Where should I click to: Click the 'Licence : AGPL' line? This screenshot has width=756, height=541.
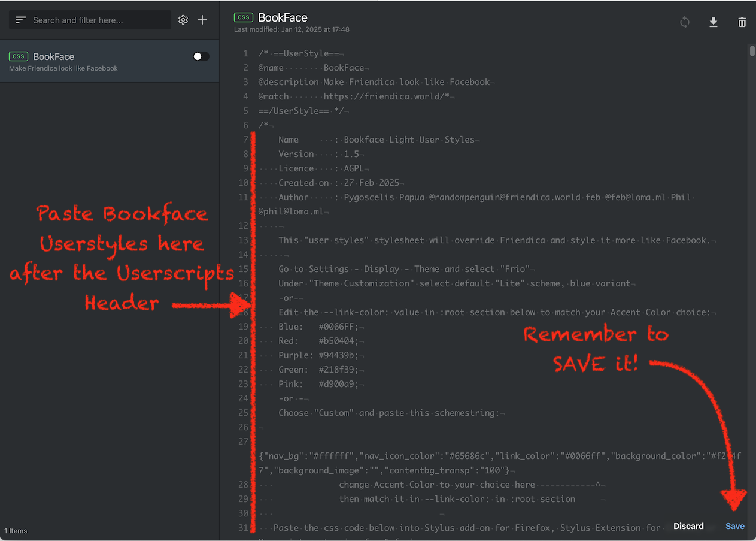(324, 168)
